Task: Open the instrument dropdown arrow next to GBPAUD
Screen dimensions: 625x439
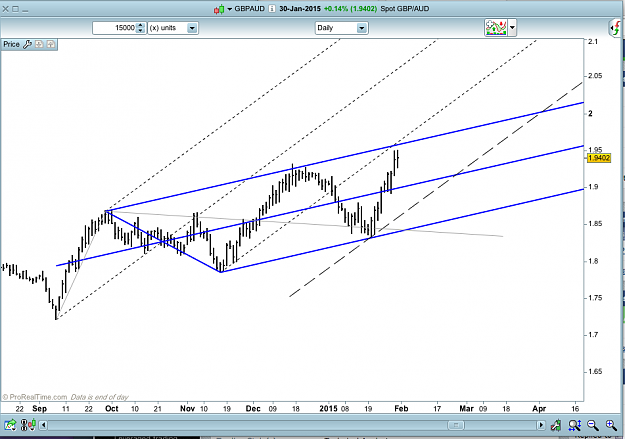Action: click(230, 9)
